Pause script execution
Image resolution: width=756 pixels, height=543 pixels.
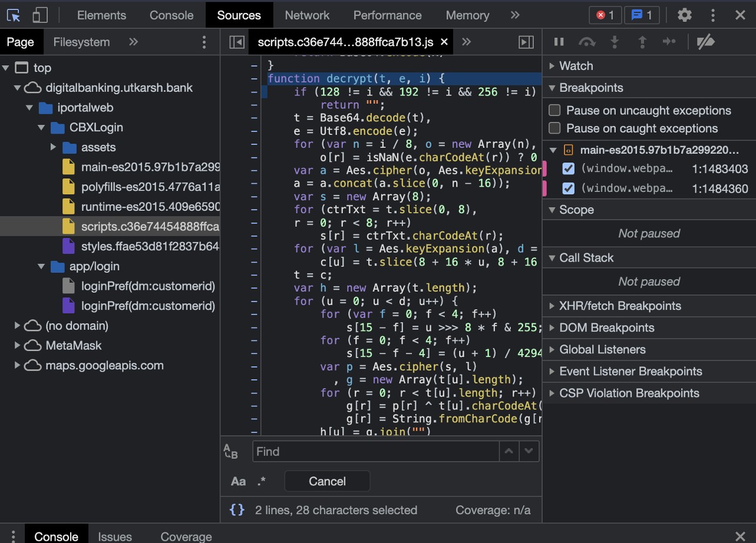pos(559,42)
